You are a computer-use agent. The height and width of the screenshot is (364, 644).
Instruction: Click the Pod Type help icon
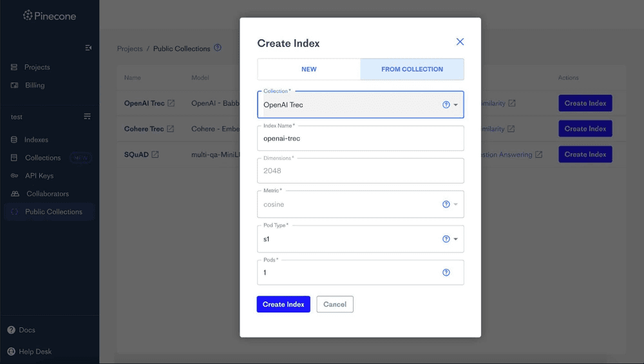coord(446,239)
